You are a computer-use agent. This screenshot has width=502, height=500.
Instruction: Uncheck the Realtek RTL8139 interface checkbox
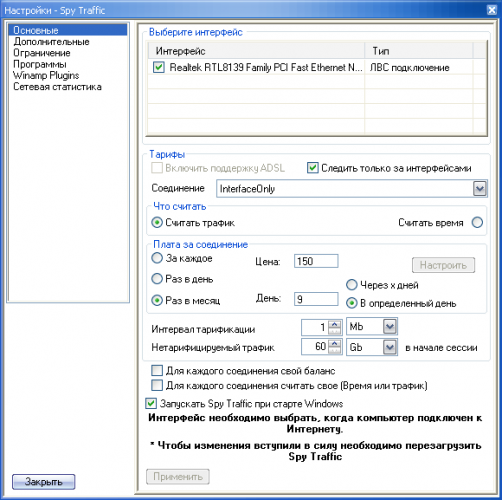tap(158, 67)
